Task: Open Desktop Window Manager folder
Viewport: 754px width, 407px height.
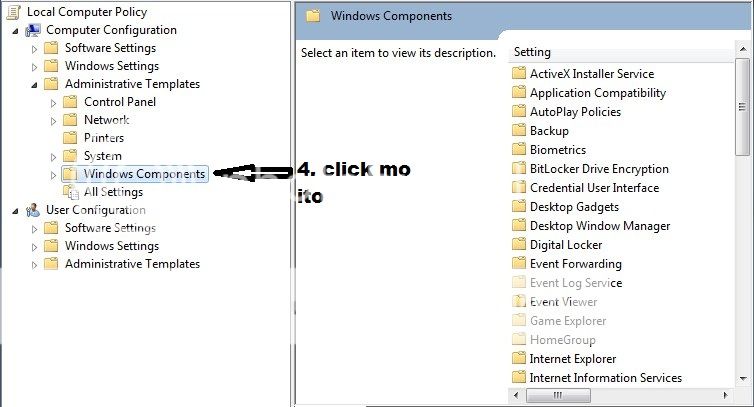Action: click(x=599, y=226)
